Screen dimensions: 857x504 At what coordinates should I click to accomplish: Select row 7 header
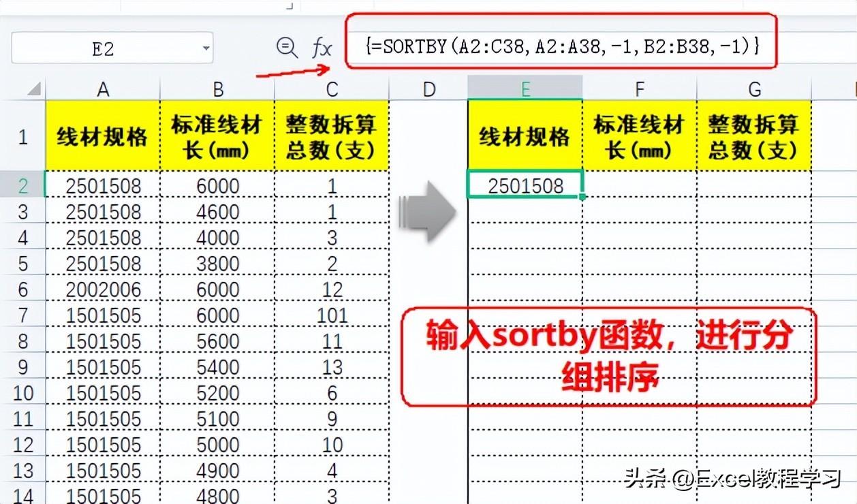[x=22, y=315]
